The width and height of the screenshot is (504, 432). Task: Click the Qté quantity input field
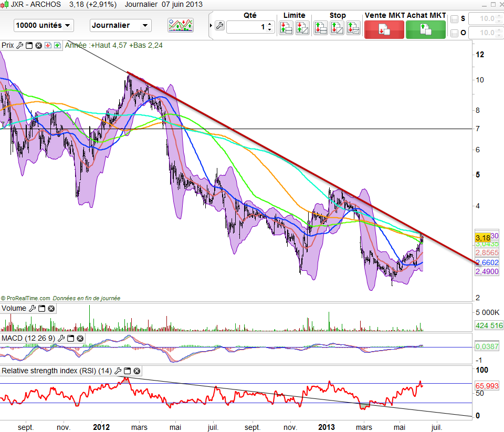(x=247, y=27)
